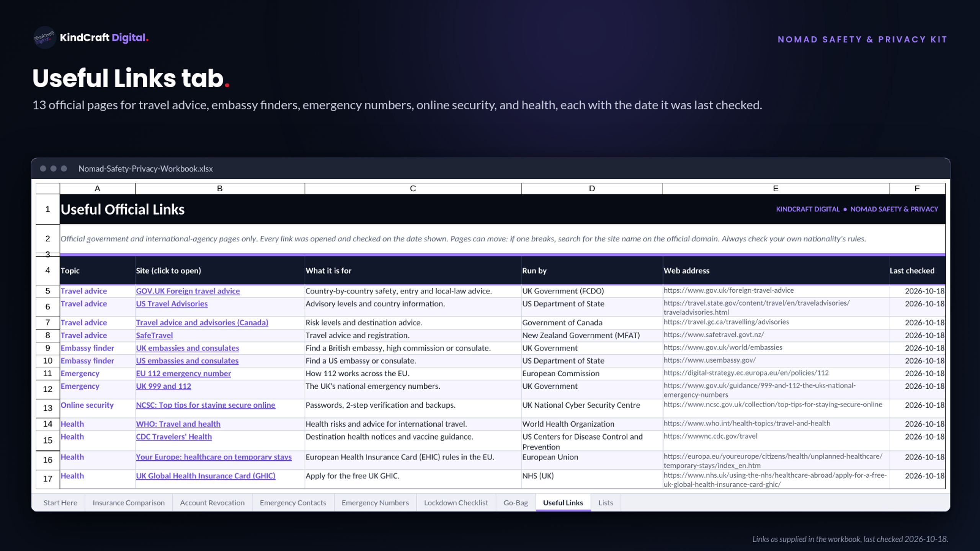Open UK Global Health Insurance Card (GHIC) link
Screen dimensions: 980x551
[x=206, y=476]
